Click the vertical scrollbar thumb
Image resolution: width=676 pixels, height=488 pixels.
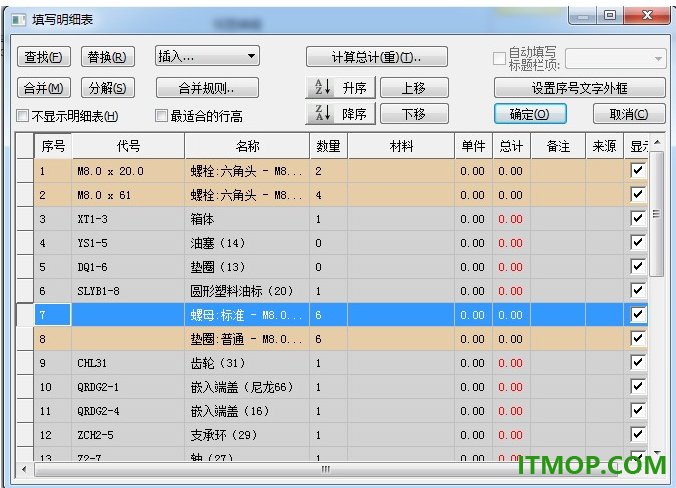pos(657,214)
